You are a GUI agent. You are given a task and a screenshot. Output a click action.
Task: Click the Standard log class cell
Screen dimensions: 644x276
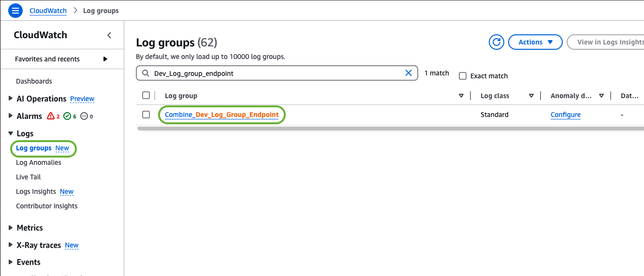tap(495, 115)
